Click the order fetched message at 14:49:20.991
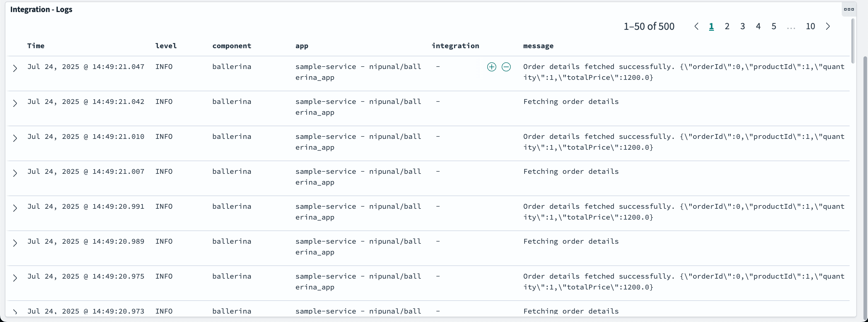This screenshot has width=868, height=322. pos(684,212)
